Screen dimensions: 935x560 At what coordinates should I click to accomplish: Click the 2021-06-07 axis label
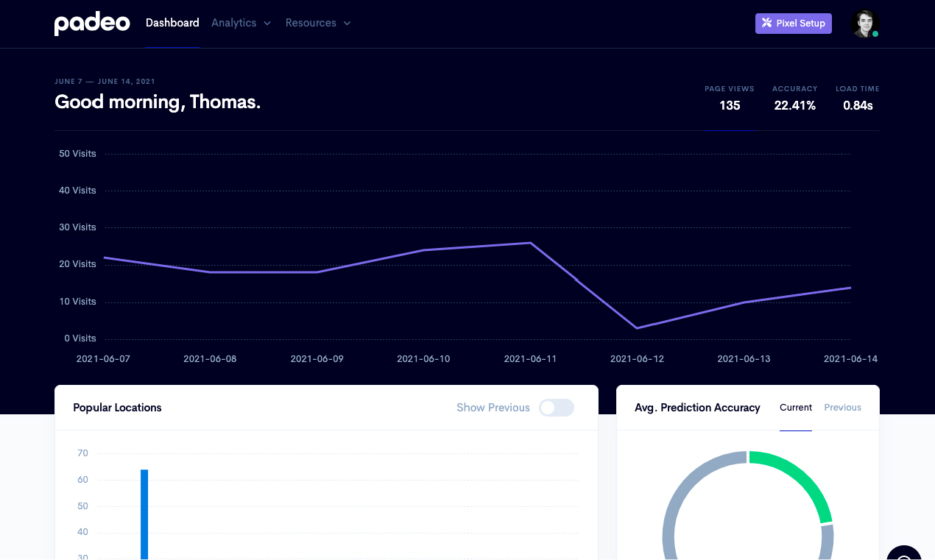click(x=103, y=359)
